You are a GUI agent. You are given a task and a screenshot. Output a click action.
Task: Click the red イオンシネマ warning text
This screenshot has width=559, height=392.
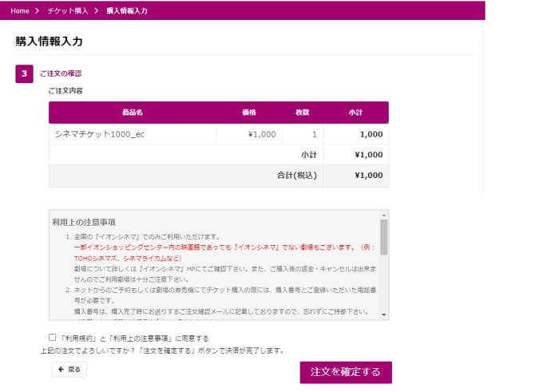pos(216,247)
